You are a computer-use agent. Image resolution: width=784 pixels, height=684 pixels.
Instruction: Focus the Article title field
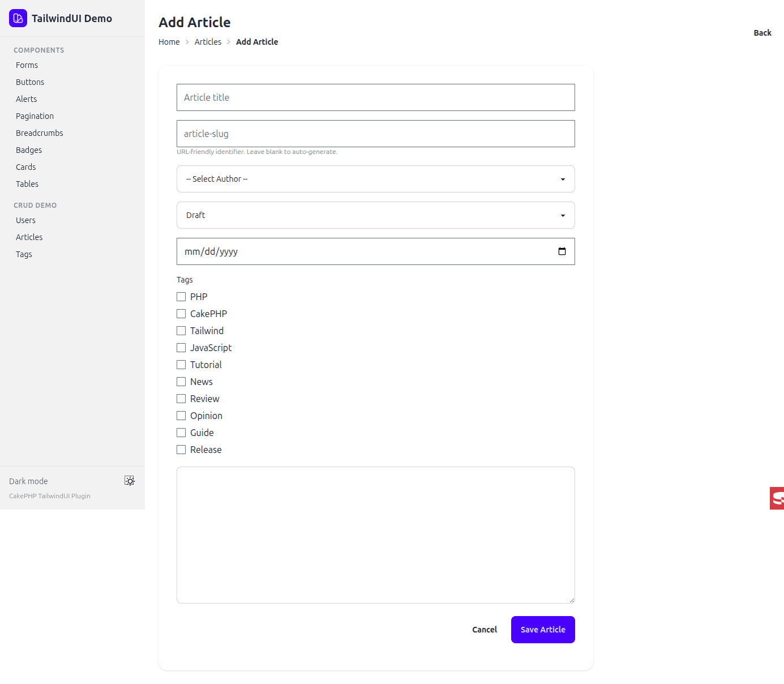coord(376,97)
